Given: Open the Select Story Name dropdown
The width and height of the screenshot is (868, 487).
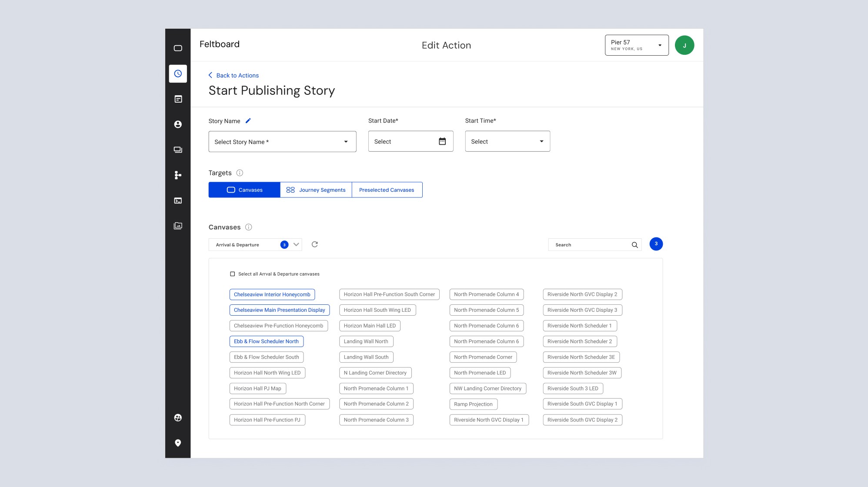Looking at the screenshot, I should tap(282, 142).
